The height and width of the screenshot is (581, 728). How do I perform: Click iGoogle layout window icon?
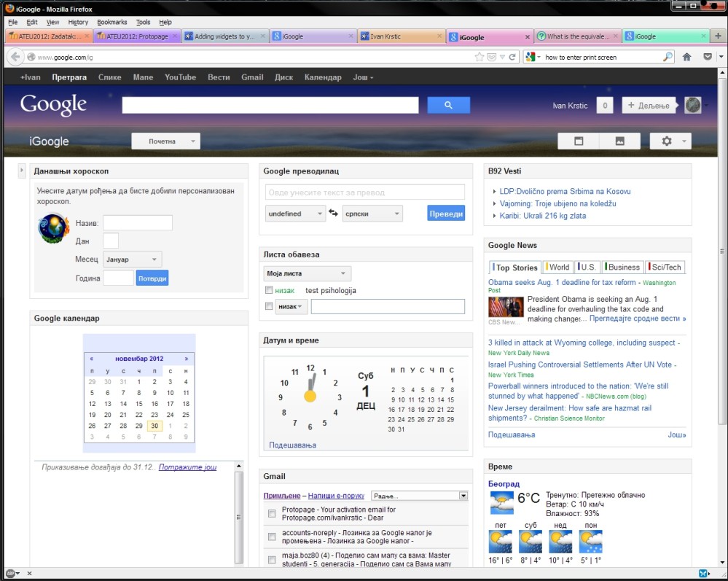tap(579, 141)
